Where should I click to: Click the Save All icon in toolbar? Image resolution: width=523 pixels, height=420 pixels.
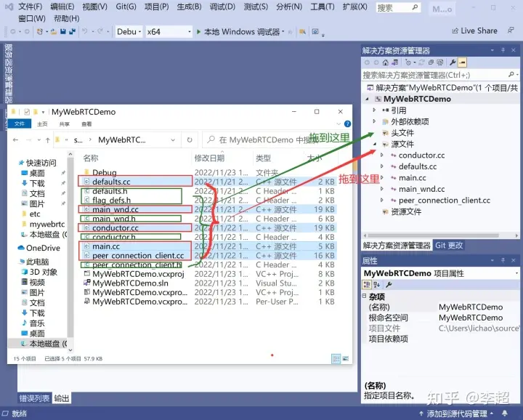pos(72,32)
